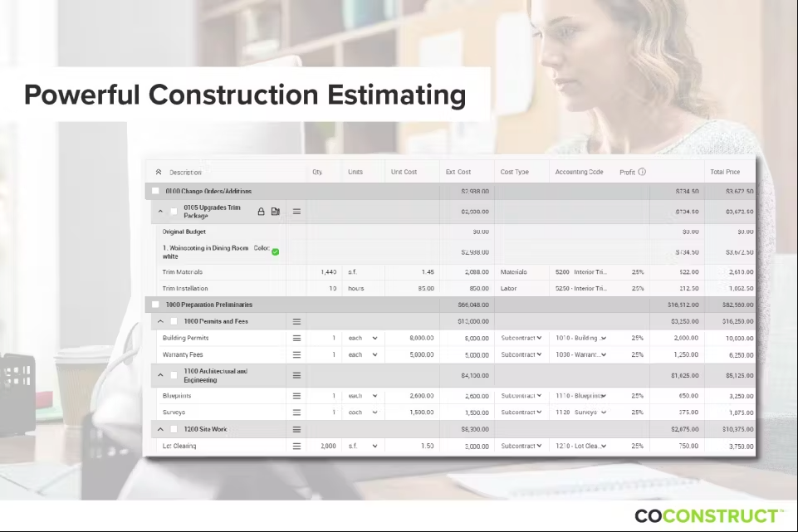
Task: Click the Profit column info icon
Action: 642,173
